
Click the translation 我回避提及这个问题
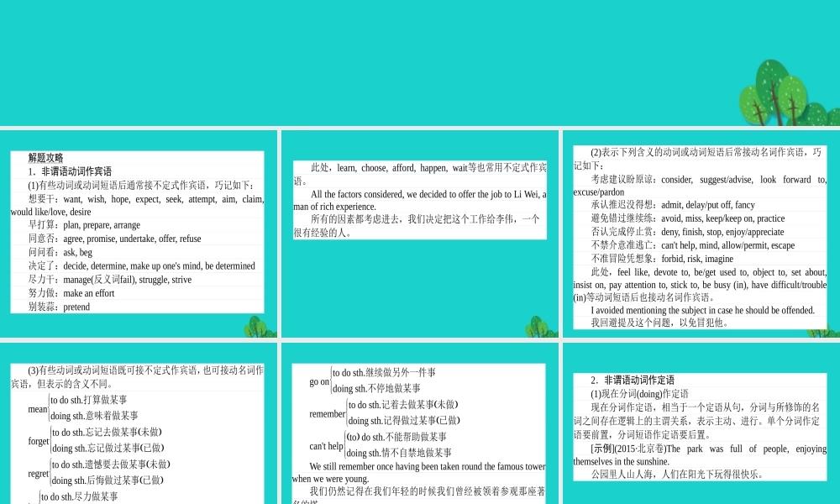point(659,323)
